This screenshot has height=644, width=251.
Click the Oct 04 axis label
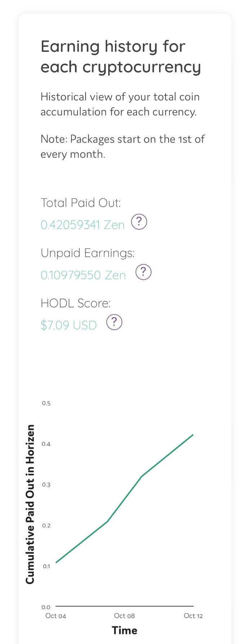(x=56, y=616)
